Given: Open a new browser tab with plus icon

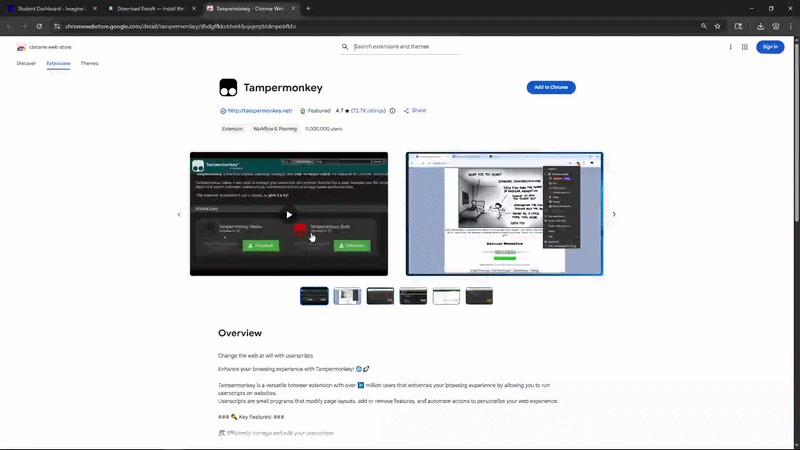Looking at the screenshot, I should (x=308, y=8).
